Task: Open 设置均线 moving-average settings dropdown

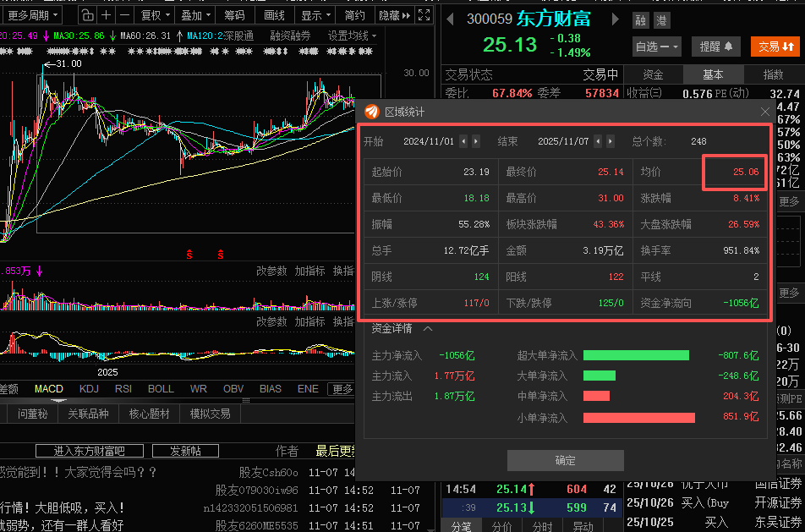Action: tap(352, 36)
